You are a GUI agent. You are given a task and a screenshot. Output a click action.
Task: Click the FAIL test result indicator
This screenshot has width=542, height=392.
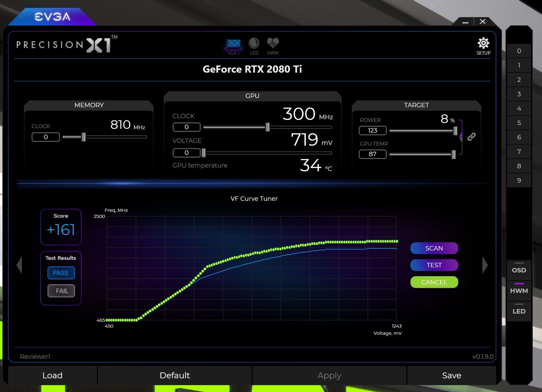(x=61, y=291)
